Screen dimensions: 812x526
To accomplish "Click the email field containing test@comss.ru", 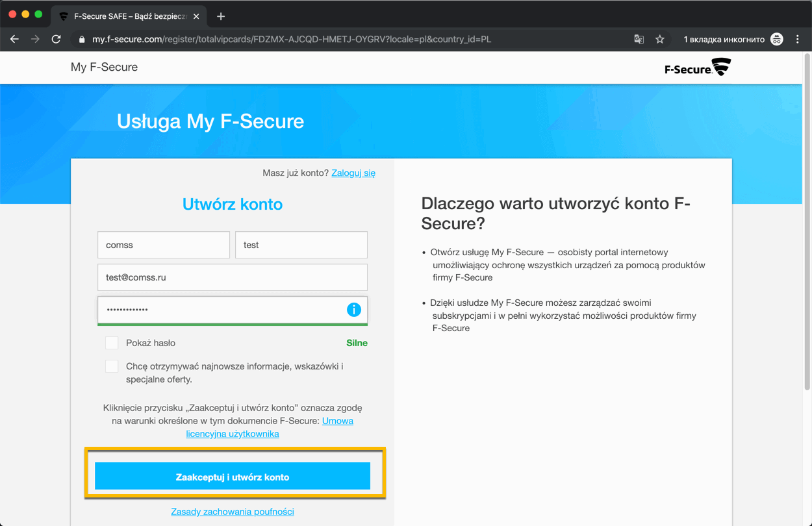I will coord(232,277).
